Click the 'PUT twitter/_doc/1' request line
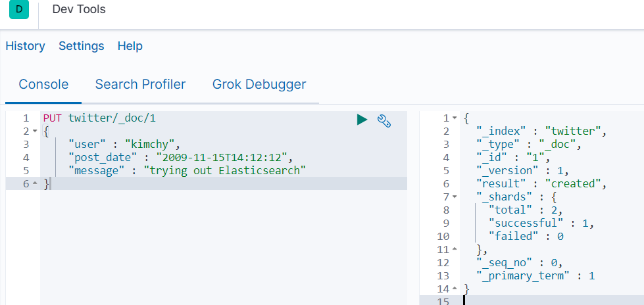644x305 pixels. (x=99, y=118)
